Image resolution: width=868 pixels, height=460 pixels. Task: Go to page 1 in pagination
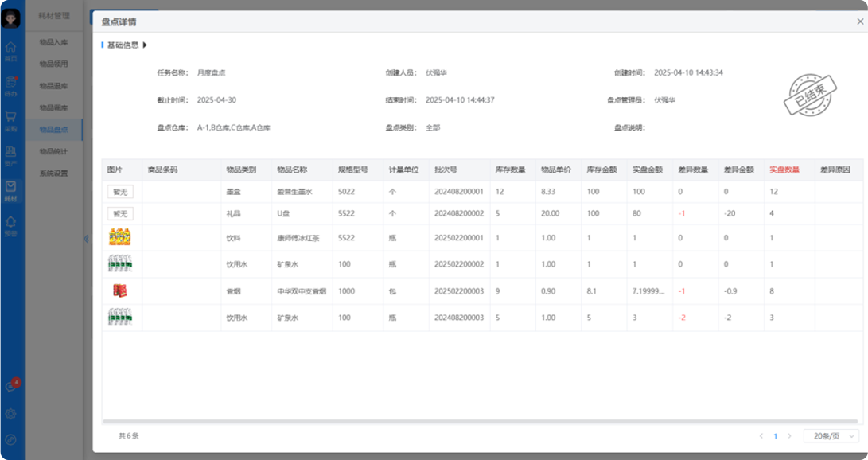point(775,436)
